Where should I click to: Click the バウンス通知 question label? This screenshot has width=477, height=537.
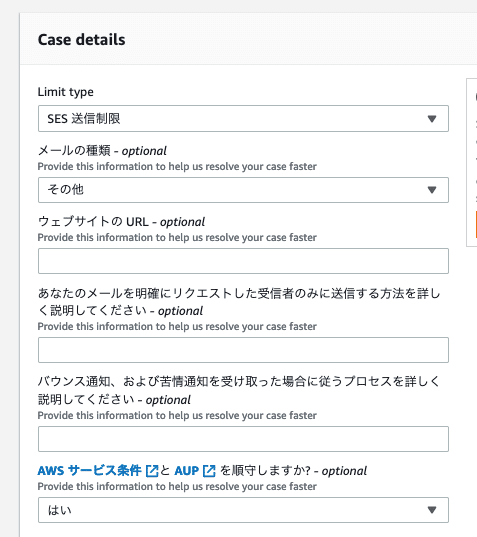click(238, 390)
